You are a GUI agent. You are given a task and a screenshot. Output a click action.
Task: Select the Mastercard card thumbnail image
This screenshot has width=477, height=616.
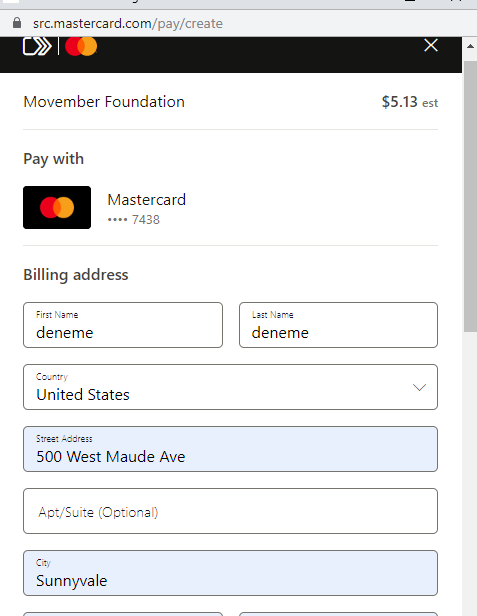57,207
